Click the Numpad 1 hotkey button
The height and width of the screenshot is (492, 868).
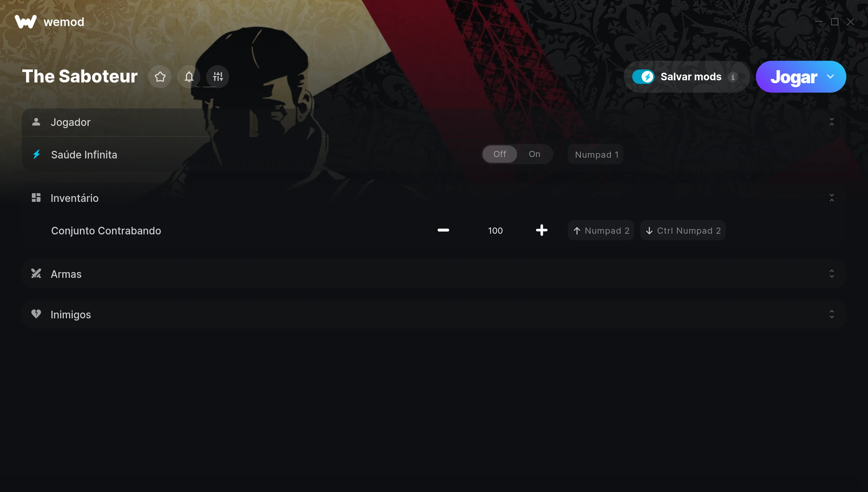click(x=596, y=154)
